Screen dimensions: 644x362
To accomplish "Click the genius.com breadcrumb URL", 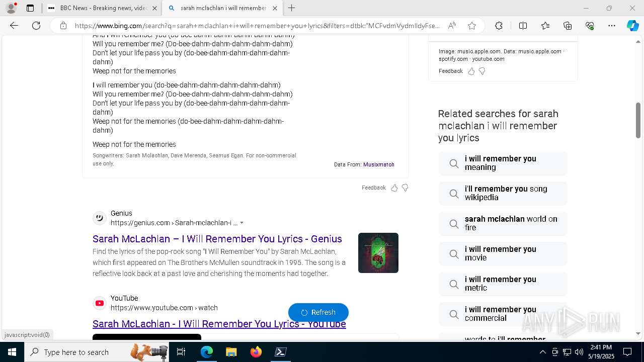I will (x=174, y=223).
